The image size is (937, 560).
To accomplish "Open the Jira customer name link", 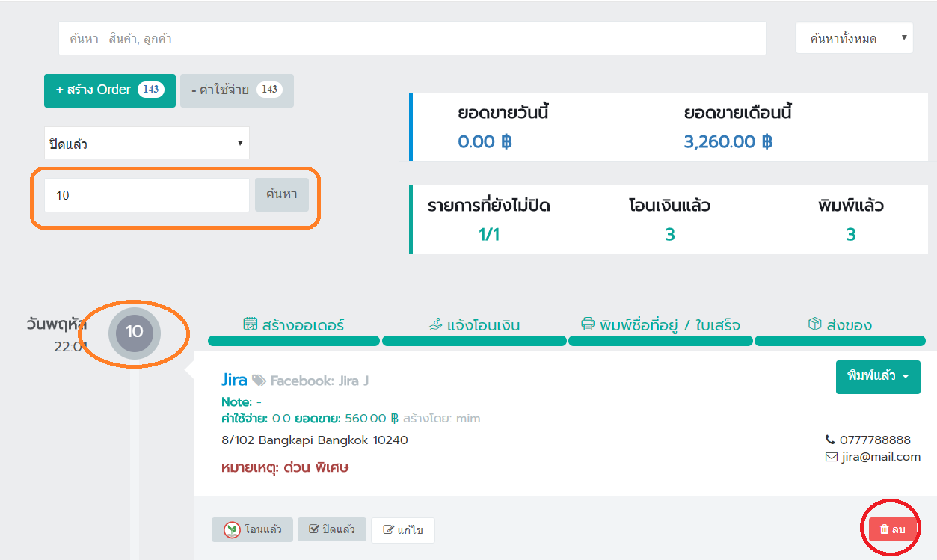I will click(234, 380).
